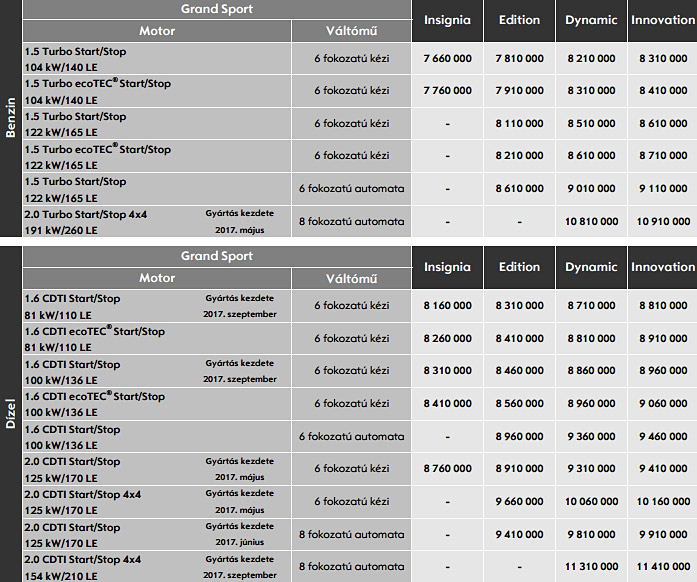The height and width of the screenshot is (582, 697).
Task: Click the Dynamic column header in Dízel table
Action: coord(591,267)
